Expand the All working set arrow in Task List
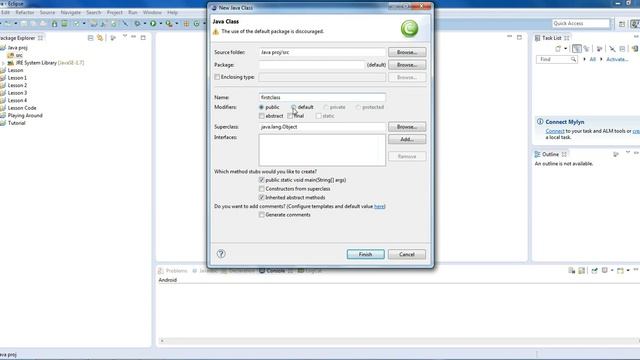This screenshot has width=640, height=360. click(x=584, y=60)
